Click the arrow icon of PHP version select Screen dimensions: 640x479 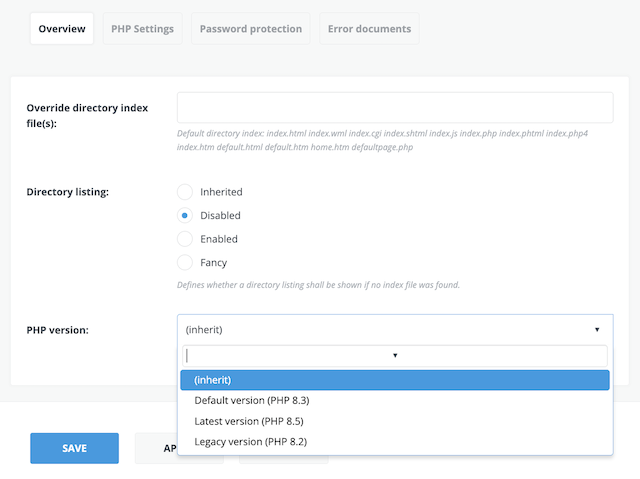[x=597, y=330]
